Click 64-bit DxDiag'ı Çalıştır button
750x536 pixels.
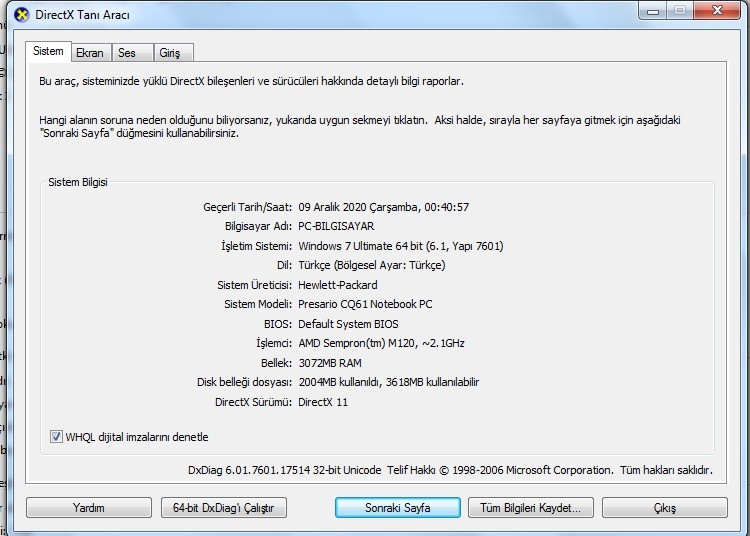[224, 508]
